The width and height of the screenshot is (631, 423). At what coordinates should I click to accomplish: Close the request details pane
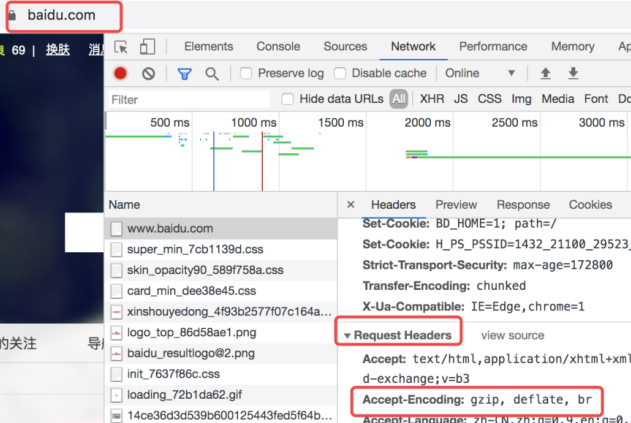tap(351, 204)
